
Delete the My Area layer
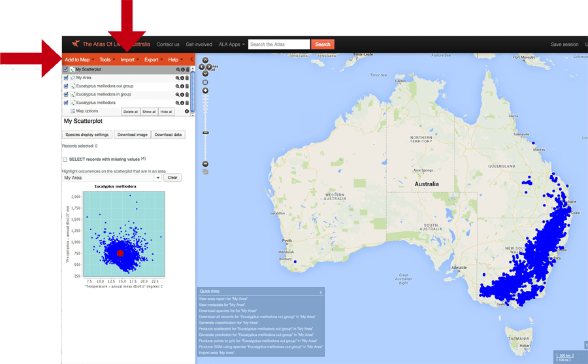[x=187, y=78]
